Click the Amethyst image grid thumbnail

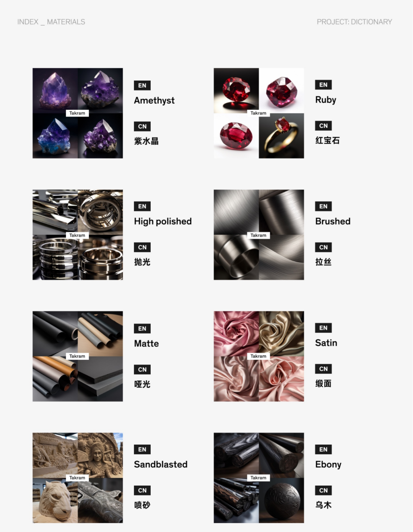[x=78, y=113]
